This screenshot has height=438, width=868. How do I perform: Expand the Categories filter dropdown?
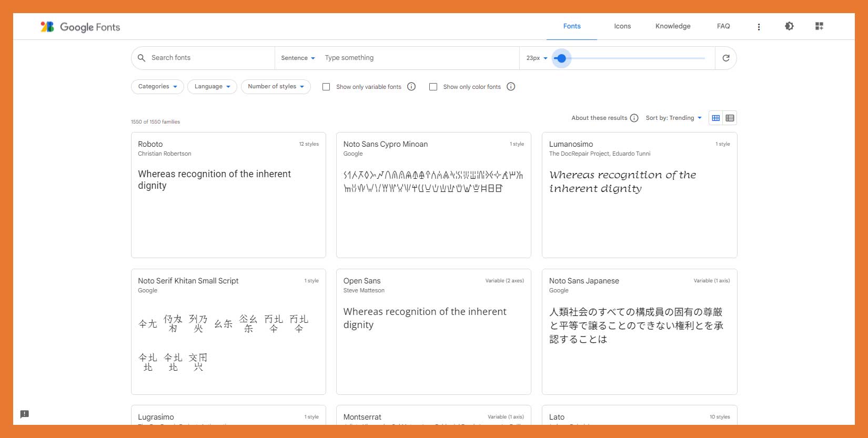point(157,87)
